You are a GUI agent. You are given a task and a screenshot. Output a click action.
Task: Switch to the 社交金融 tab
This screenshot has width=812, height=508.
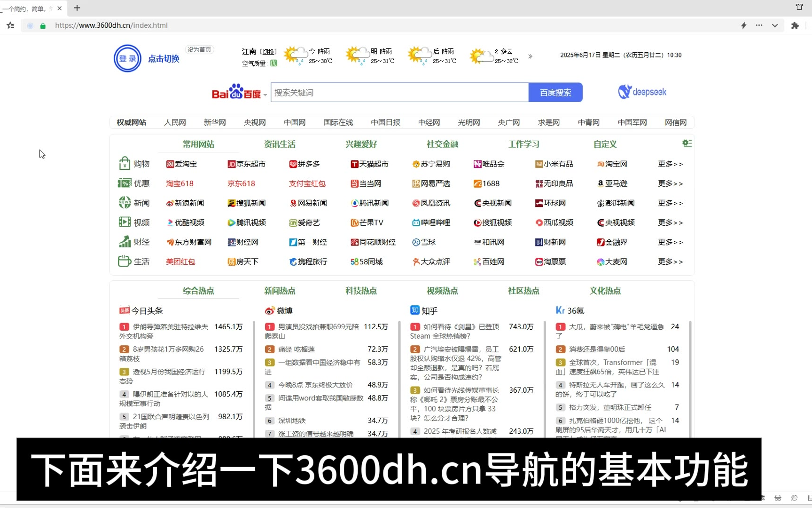click(x=442, y=144)
